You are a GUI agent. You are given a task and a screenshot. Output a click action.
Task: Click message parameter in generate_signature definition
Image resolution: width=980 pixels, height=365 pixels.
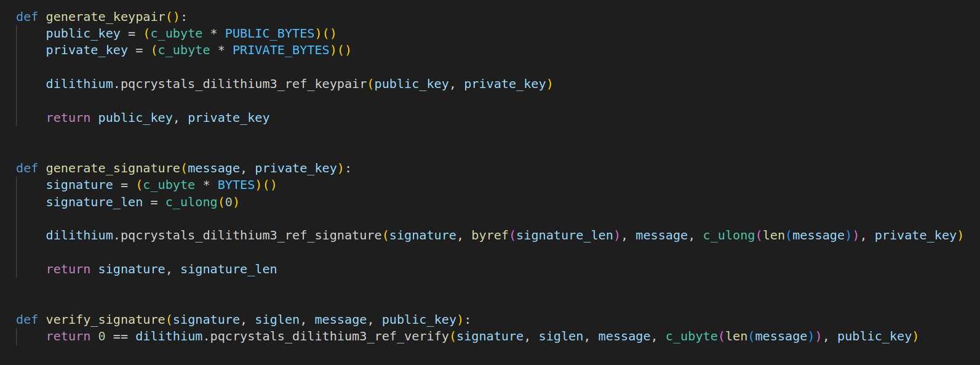[214, 168]
